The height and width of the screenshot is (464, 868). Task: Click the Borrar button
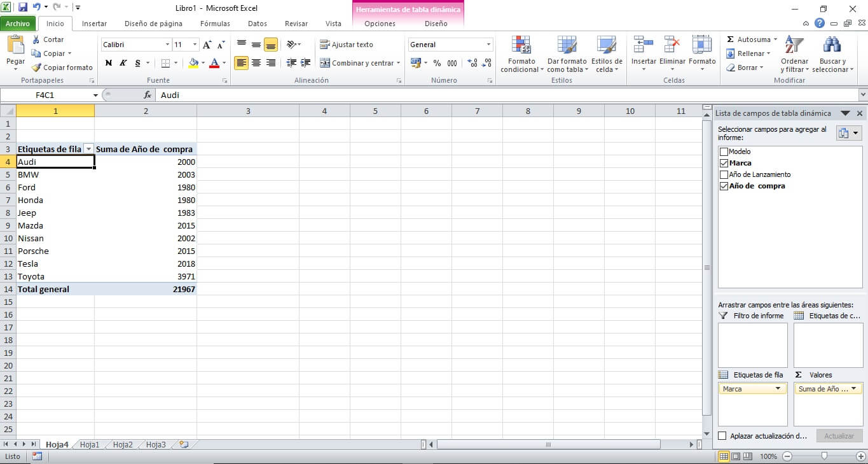click(x=745, y=67)
